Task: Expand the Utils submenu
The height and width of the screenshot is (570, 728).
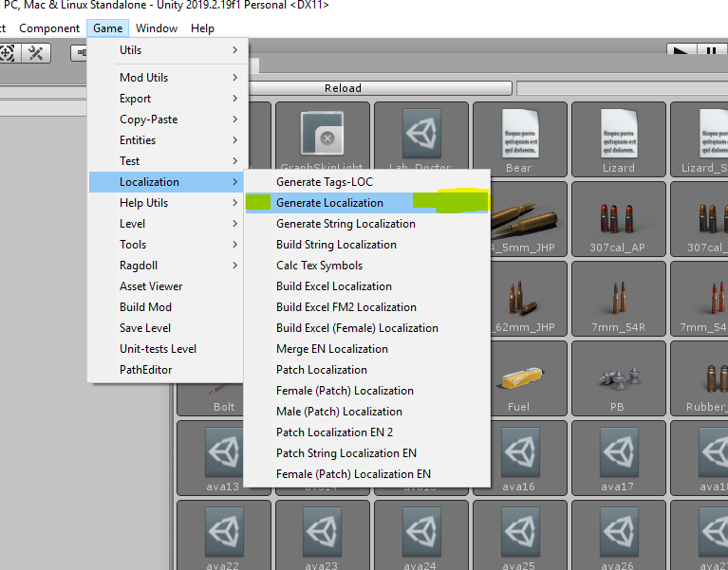Action: 166,50
